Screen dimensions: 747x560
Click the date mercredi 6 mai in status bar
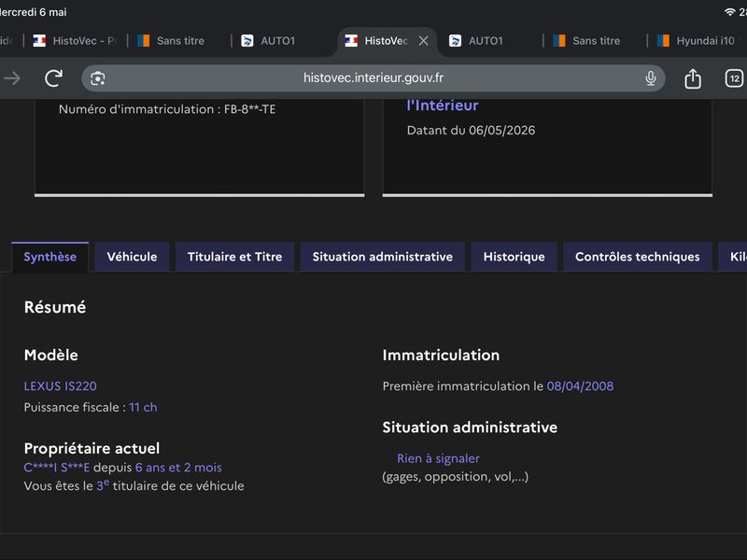click(x=34, y=12)
